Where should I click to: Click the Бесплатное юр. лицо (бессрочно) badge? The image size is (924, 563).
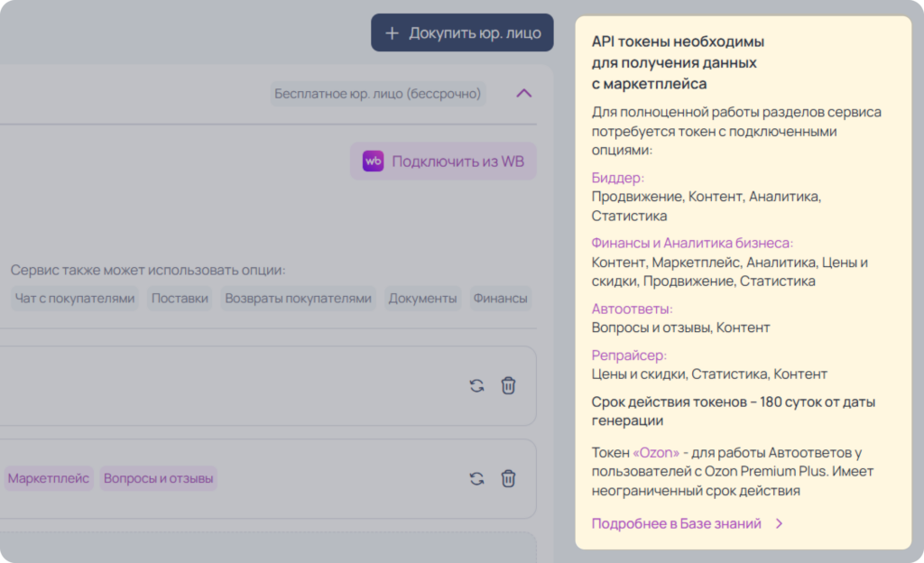[378, 94]
